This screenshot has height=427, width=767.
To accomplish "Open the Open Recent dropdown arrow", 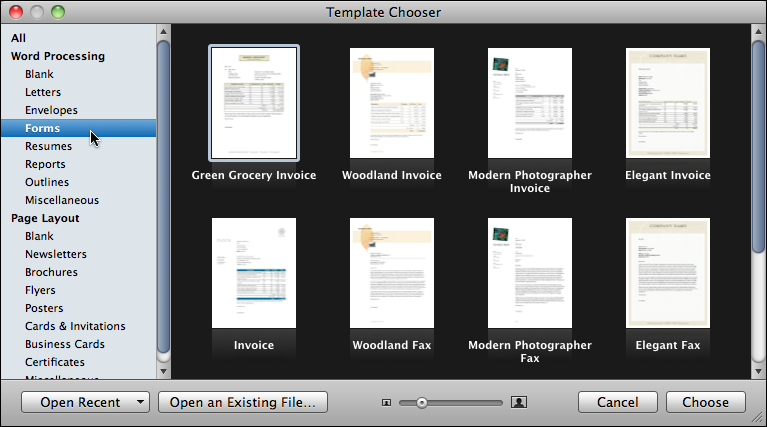I will click(x=139, y=403).
